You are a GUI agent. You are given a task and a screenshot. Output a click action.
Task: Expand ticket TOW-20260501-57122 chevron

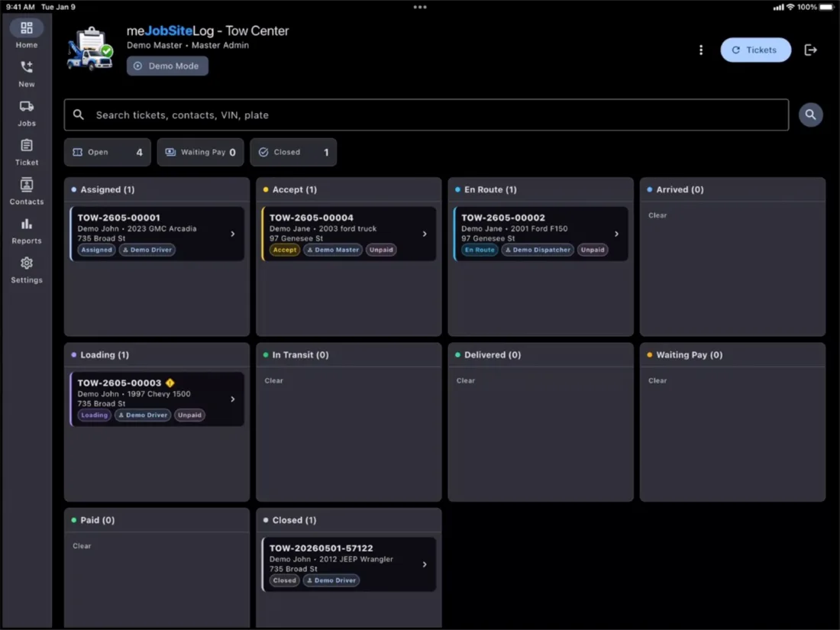[425, 564]
